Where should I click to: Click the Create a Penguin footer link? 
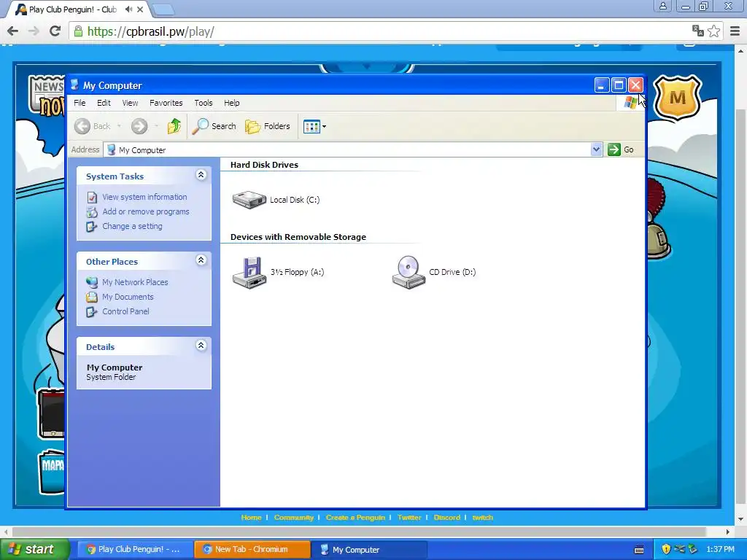(x=355, y=518)
